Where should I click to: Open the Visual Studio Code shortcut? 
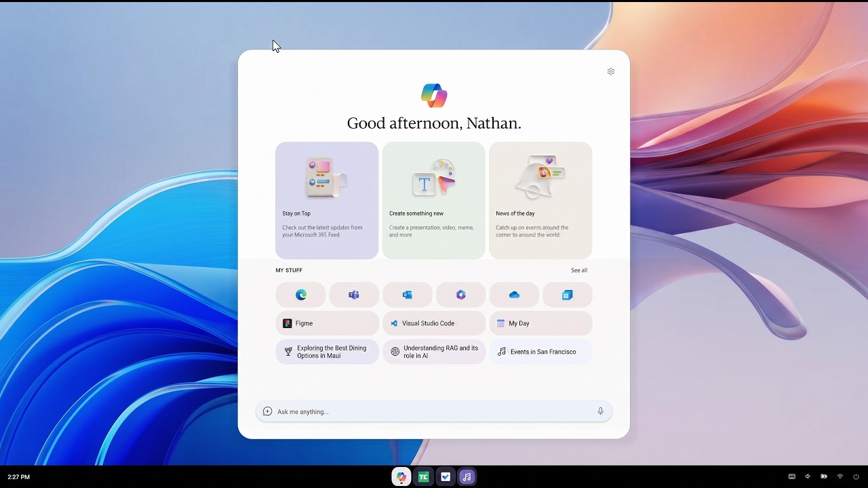click(434, 323)
